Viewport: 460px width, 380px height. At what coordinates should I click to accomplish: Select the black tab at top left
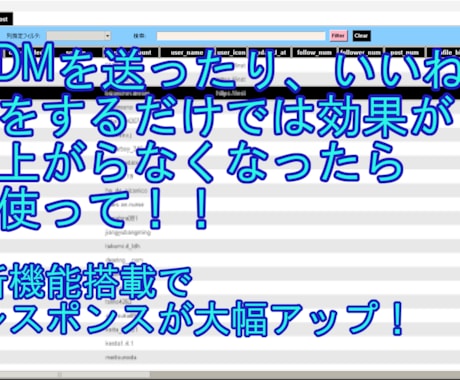coord(6,19)
